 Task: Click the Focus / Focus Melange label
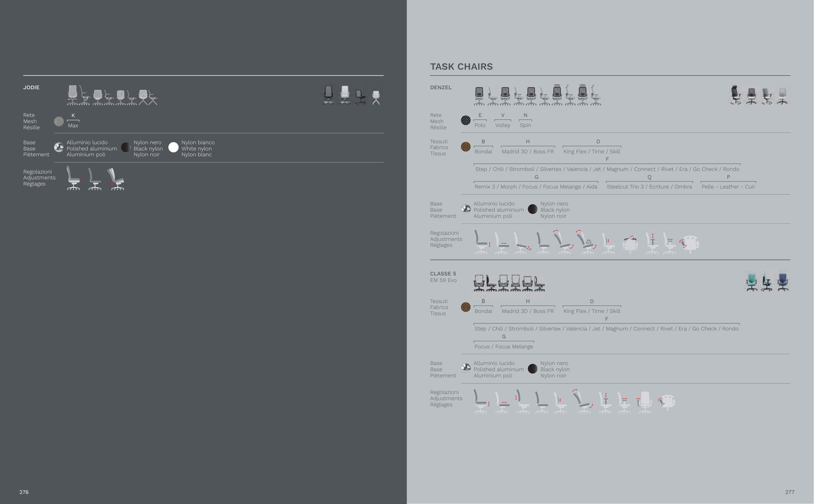click(x=503, y=347)
